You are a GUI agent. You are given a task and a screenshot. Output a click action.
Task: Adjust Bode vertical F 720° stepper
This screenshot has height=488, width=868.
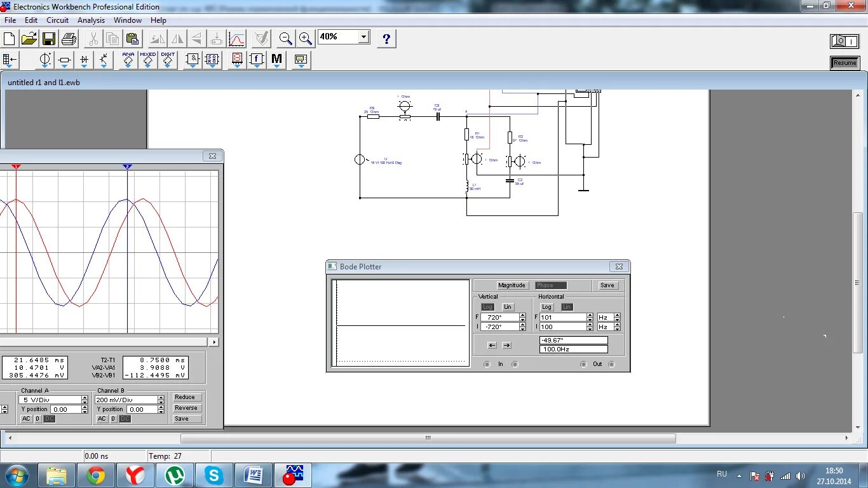coord(522,317)
